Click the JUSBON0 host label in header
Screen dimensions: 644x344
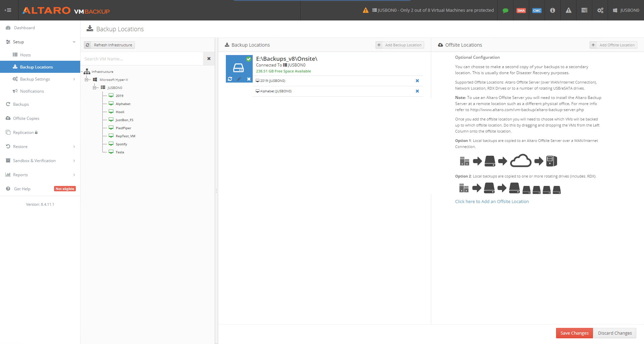pyautogui.click(x=626, y=10)
